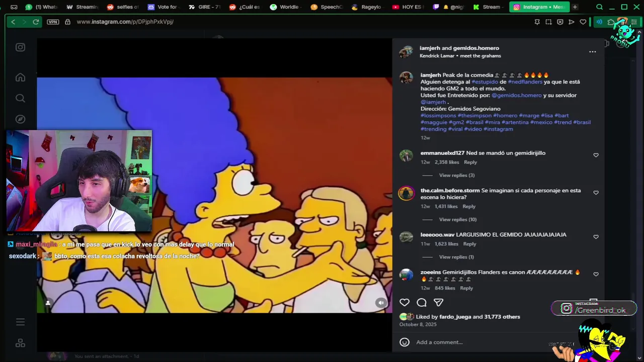Open the post's three-dot options menu
This screenshot has width=644, height=362.
pos(592,52)
